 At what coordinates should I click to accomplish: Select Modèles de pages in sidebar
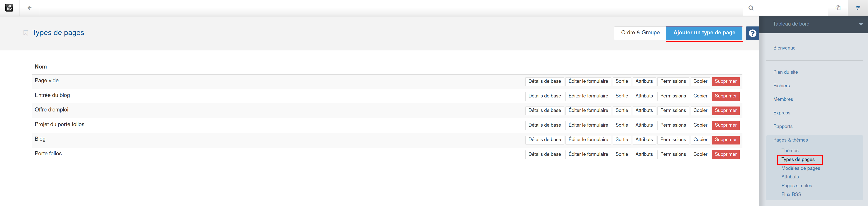[x=801, y=168]
